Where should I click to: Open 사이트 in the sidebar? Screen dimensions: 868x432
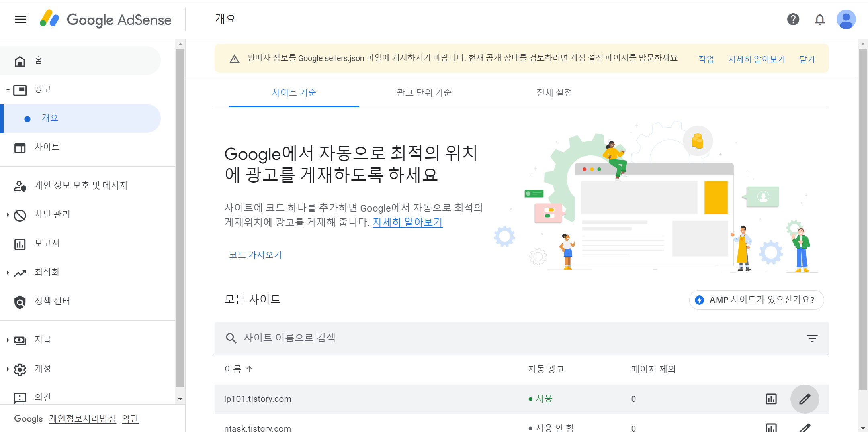click(x=80, y=147)
